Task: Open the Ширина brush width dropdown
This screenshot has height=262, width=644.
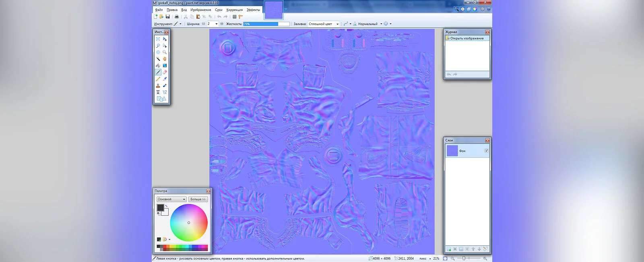Action: 216,24
